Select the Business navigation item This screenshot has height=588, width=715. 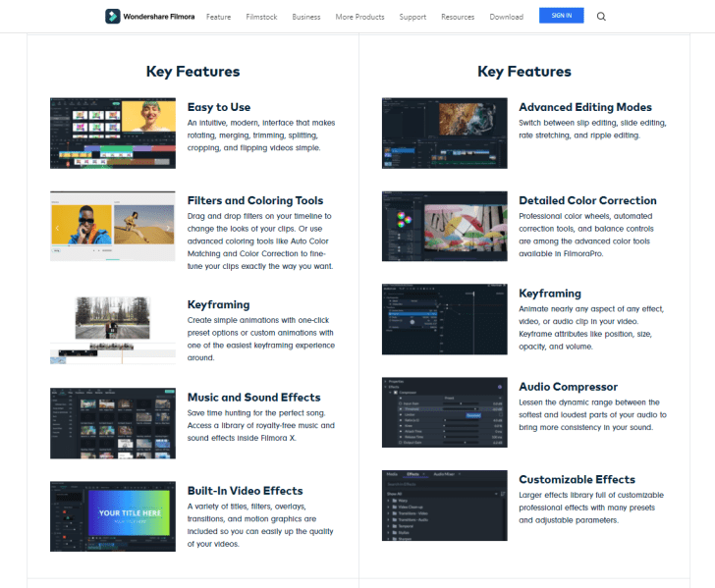[x=306, y=17]
